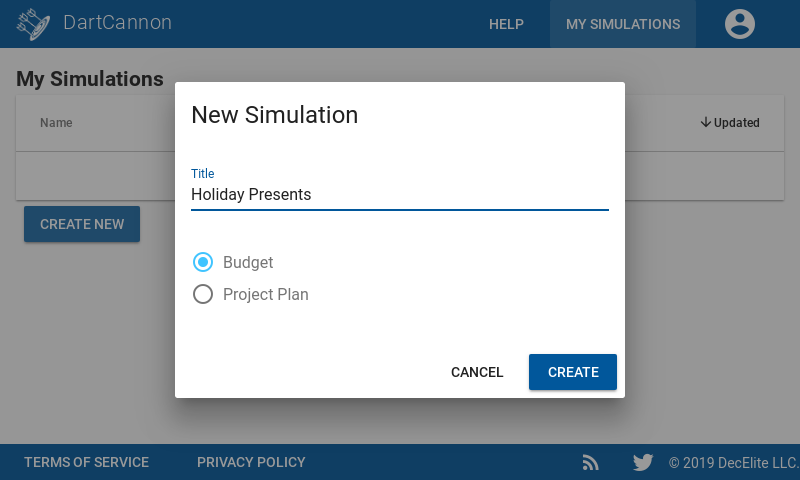The width and height of the screenshot is (800, 480).
Task: Open the RSS feed icon in footer
Action: pos(590,462)
